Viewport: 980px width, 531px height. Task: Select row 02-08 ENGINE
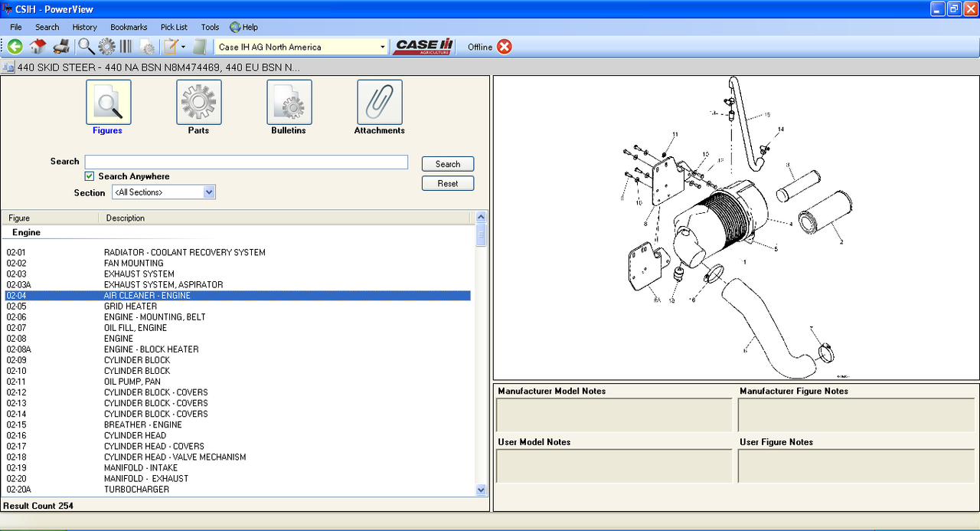[237, 339]
